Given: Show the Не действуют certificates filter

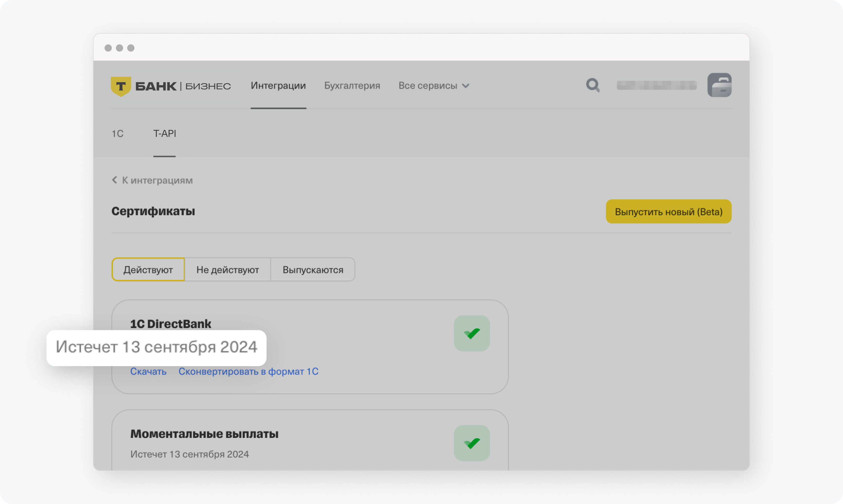Looking at the screenshot, I should tap(228, 270).
